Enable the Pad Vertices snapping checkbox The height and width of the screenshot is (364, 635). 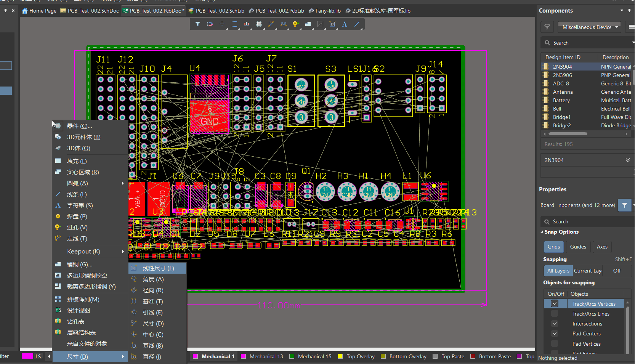pos(555,344)
